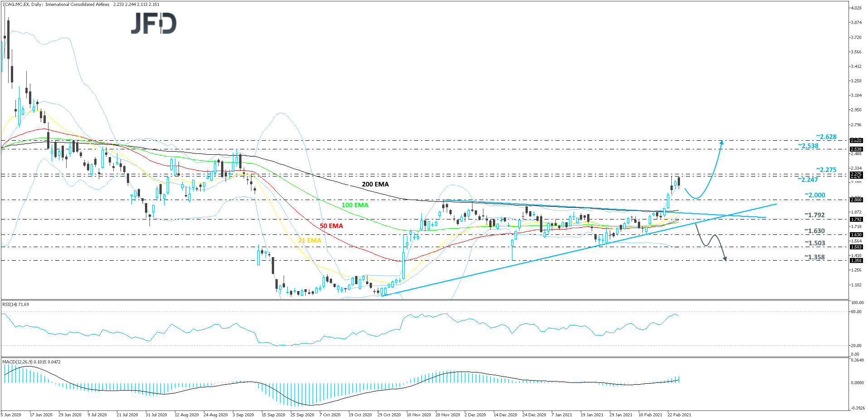Select the red 50 EMA line label
The height and width of the screenshot is (420, 868).
330,225
